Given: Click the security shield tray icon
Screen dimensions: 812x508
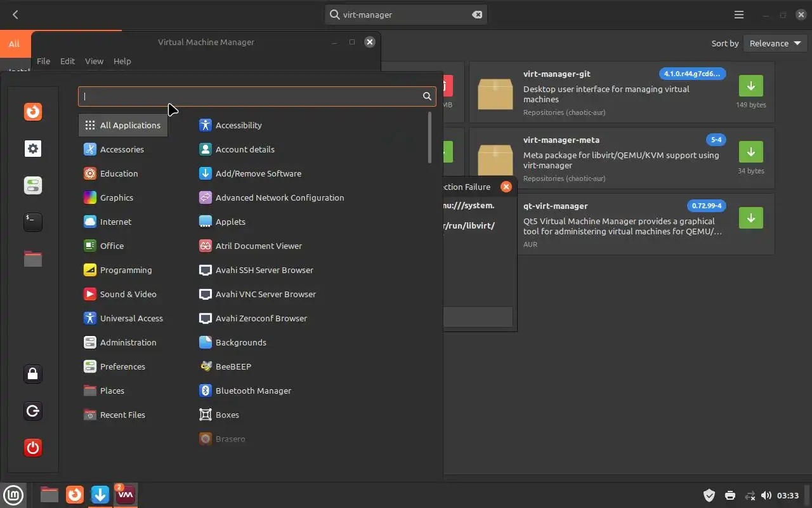Looking at the screenshot, I should click(x=709, y=495).
